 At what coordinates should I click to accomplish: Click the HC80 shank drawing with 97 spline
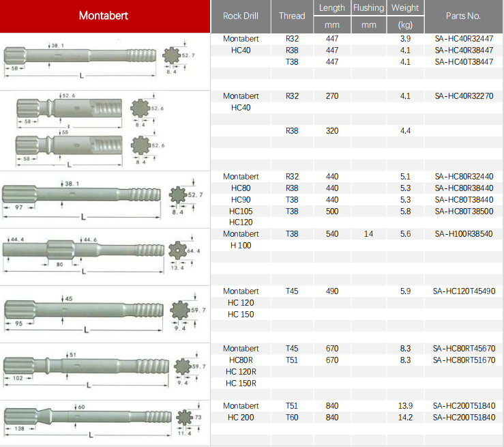[81, 194]
